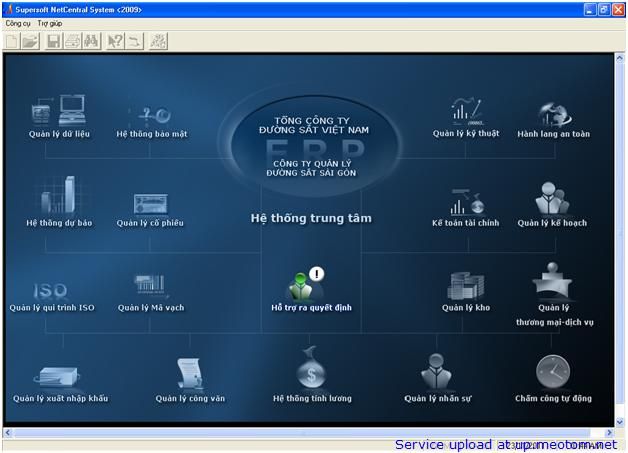Open the Chấm công tự động clock icon

pyautogui.click(x=553, y=372)
